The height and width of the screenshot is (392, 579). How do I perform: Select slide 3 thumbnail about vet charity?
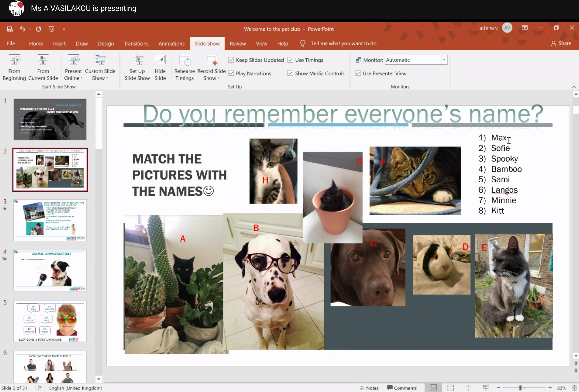(x=50, y=220)
